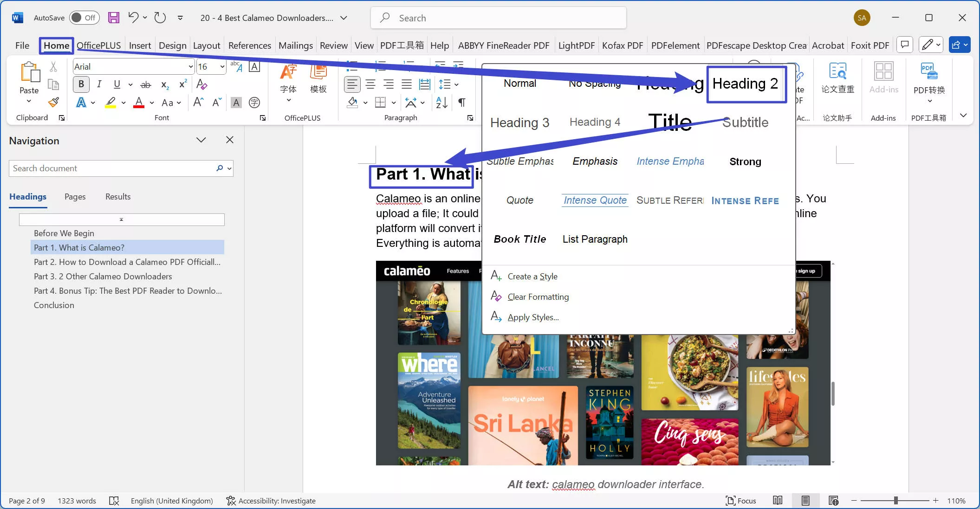
Task: Switch to Pages tab in Navigation
Action: (75, 197)
